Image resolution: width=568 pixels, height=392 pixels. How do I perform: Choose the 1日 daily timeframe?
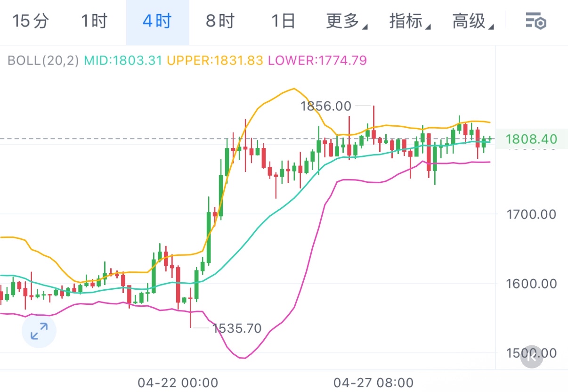click(283, 22)
